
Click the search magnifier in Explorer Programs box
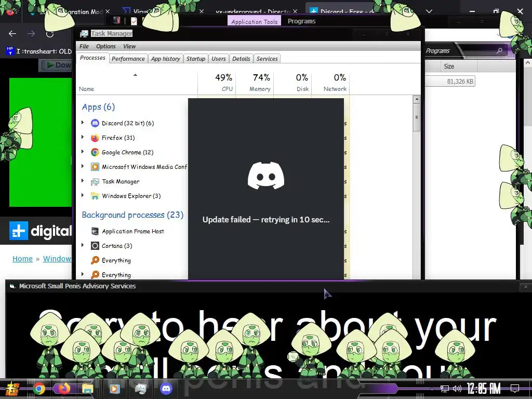coord(499,50)
